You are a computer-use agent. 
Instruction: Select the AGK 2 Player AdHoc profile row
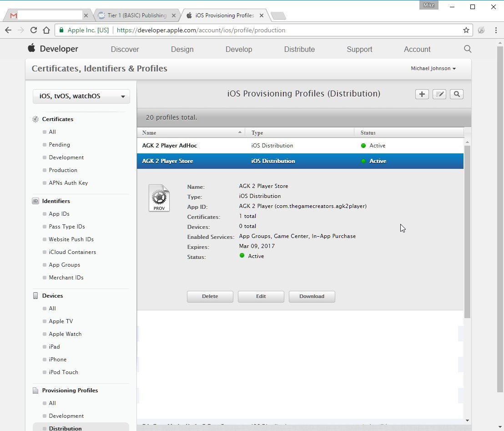coord(300,145)
